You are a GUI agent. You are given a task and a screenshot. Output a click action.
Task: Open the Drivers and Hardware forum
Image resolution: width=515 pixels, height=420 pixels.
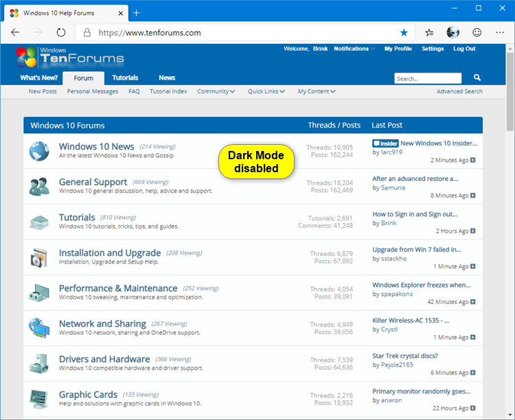point(104,359)
